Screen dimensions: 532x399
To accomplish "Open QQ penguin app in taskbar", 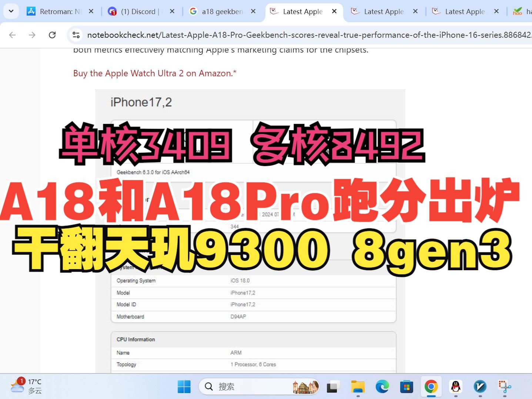I will [456, 387].
